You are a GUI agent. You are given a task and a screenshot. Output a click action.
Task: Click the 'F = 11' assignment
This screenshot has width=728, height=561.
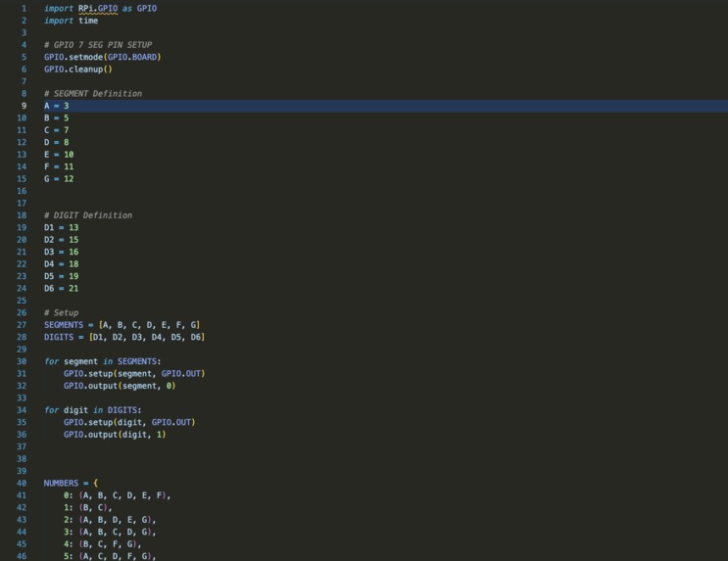59,166
